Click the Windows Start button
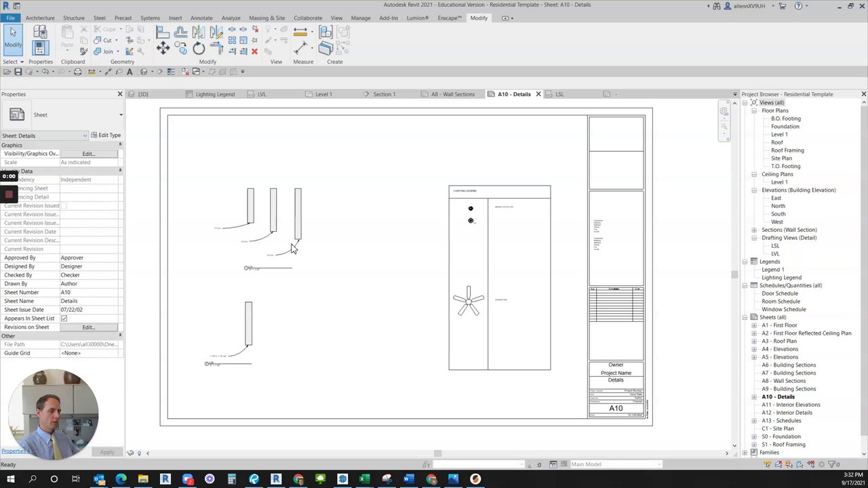 10,479
